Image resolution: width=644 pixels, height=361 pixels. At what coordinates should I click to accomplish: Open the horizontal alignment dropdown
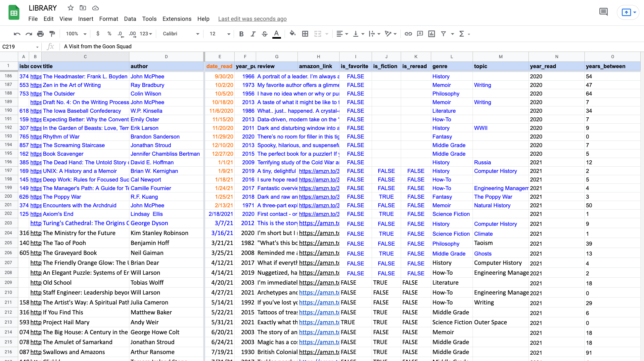click(x=342, y=34)
